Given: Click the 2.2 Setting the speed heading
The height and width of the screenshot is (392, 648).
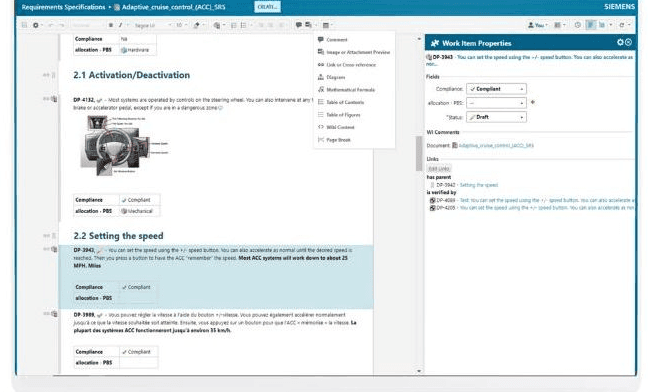Looking at the screenshot, I should coord(118,236).
